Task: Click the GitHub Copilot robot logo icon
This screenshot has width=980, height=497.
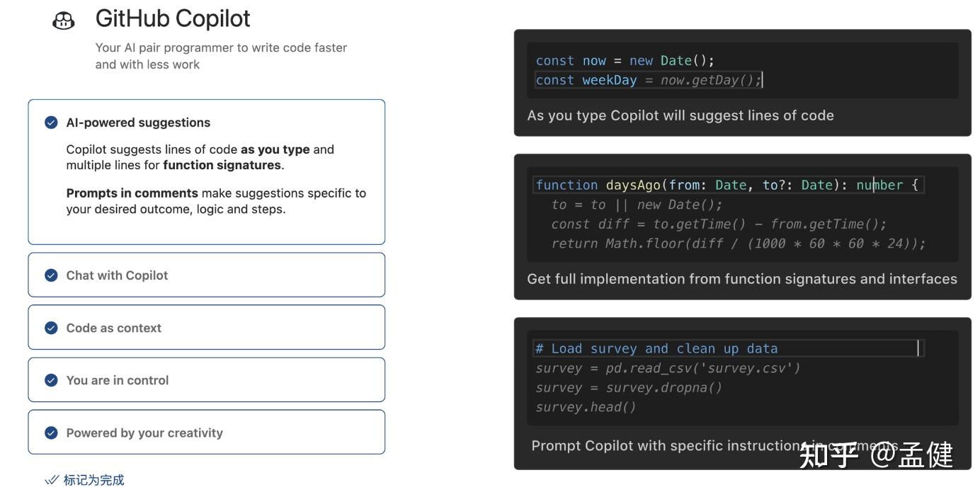Action: [63, 20]
